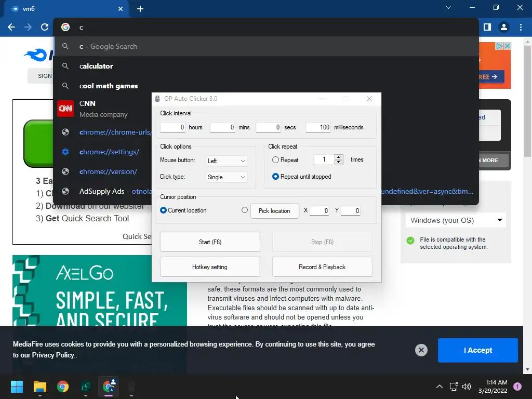
Task: Select the Repeat radio button
Action: click(x=275, y=160)
